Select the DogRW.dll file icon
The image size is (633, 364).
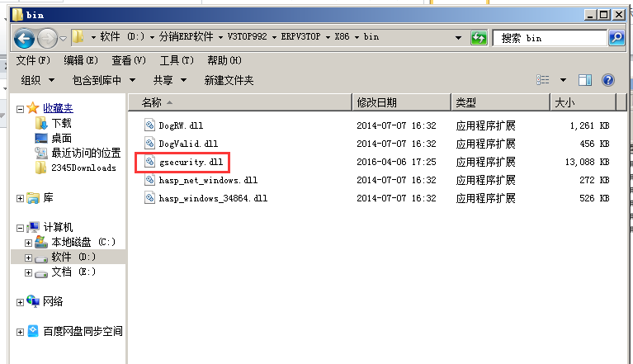(150, 125)
